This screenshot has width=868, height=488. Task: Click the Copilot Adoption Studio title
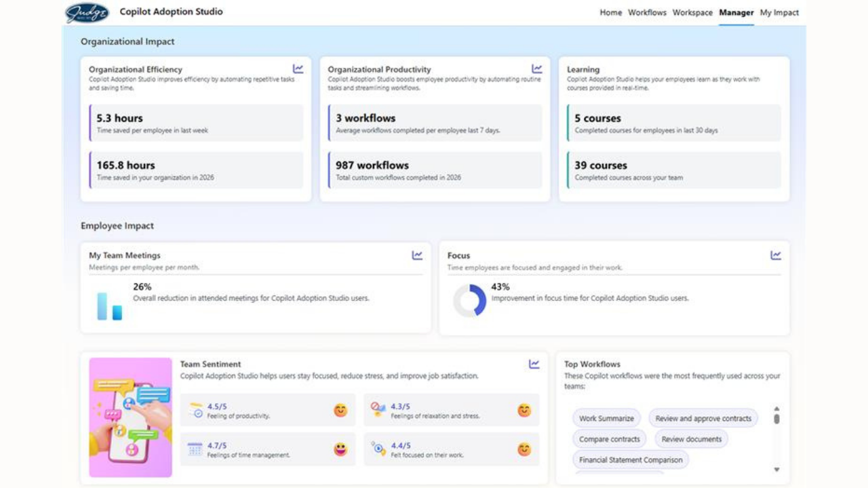click(171, 12)
